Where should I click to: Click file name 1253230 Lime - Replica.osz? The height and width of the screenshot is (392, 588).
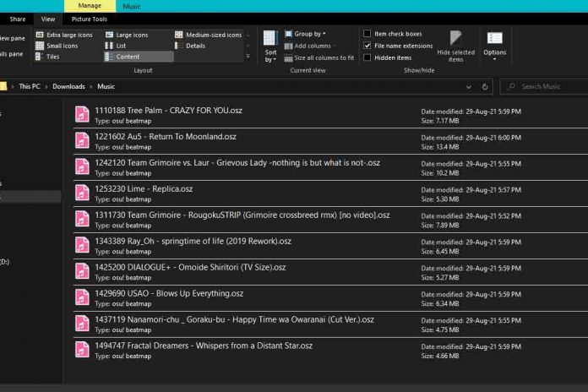pyautogui.click(x=144, y=188)
